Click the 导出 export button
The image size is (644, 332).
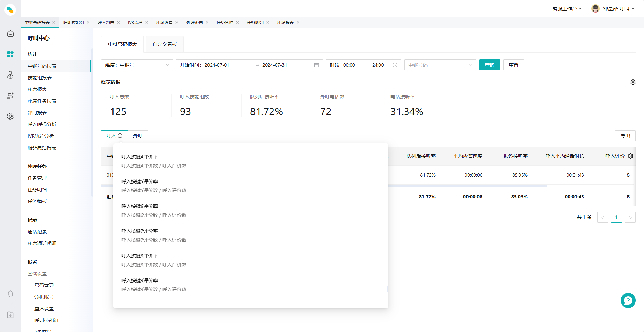[625, 136]
